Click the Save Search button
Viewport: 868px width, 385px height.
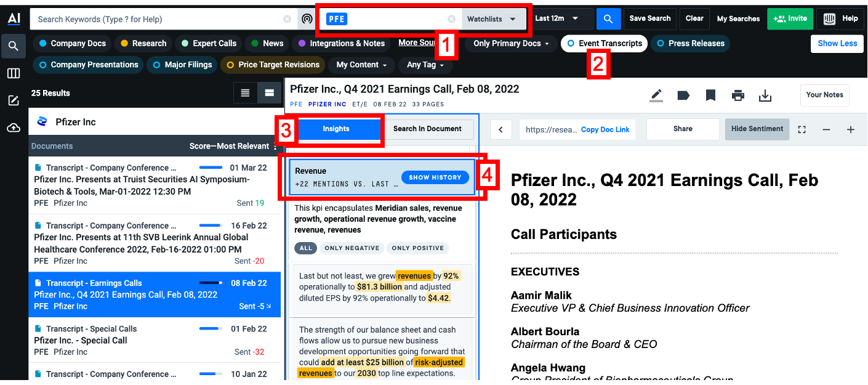650,19
